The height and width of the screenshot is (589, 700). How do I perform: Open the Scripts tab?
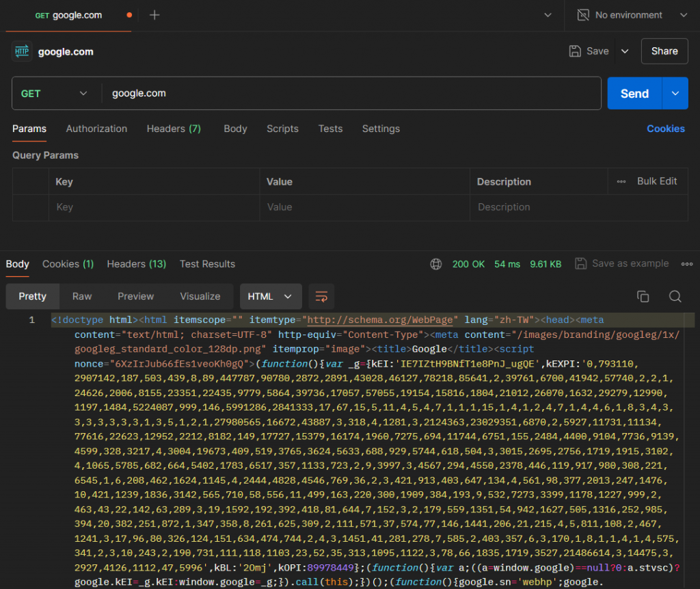pyautogui.click(x=282, y=129)
